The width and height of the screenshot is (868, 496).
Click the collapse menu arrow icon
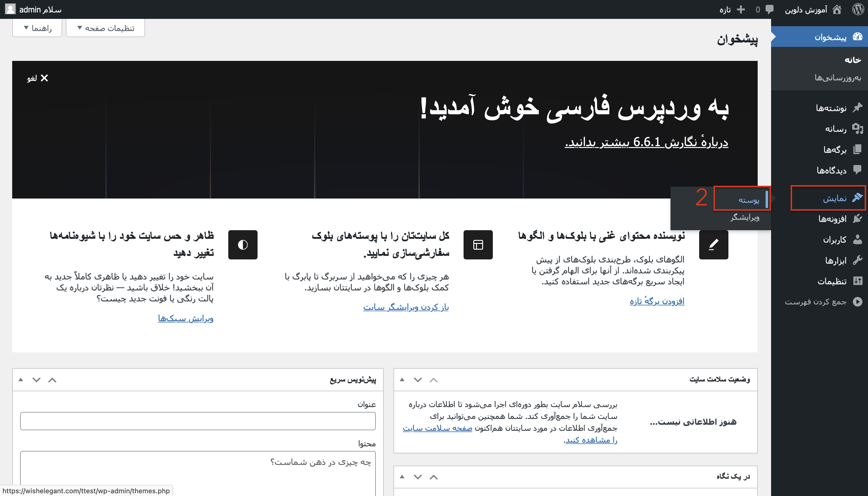pos(858,302)
